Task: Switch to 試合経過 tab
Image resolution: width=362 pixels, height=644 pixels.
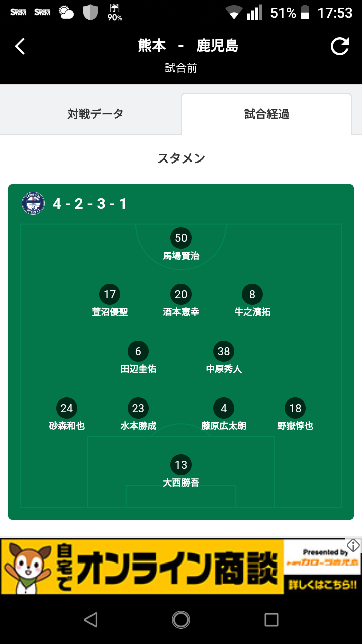Action: point(266,114)
